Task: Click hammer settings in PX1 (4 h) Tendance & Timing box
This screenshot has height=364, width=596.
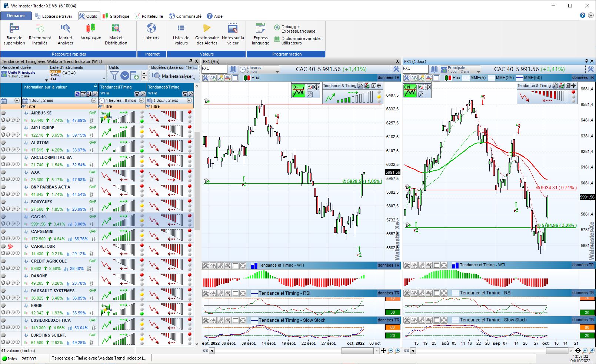Action: 360,86
